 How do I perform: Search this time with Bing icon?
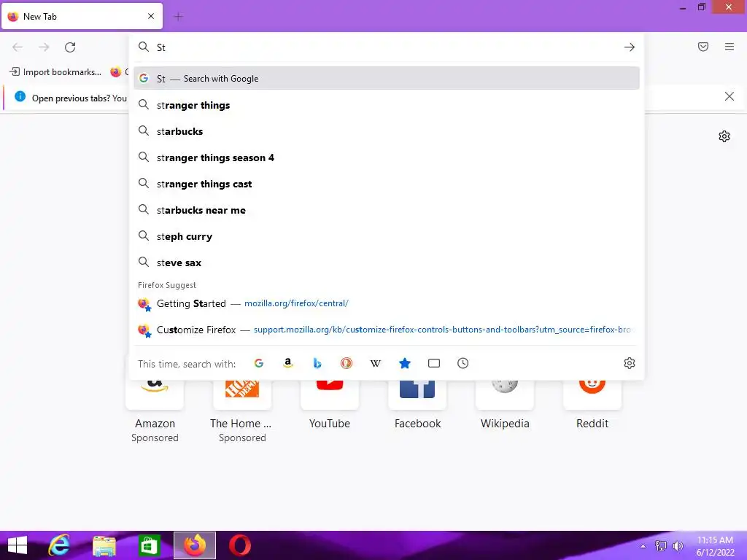point(317,363)
